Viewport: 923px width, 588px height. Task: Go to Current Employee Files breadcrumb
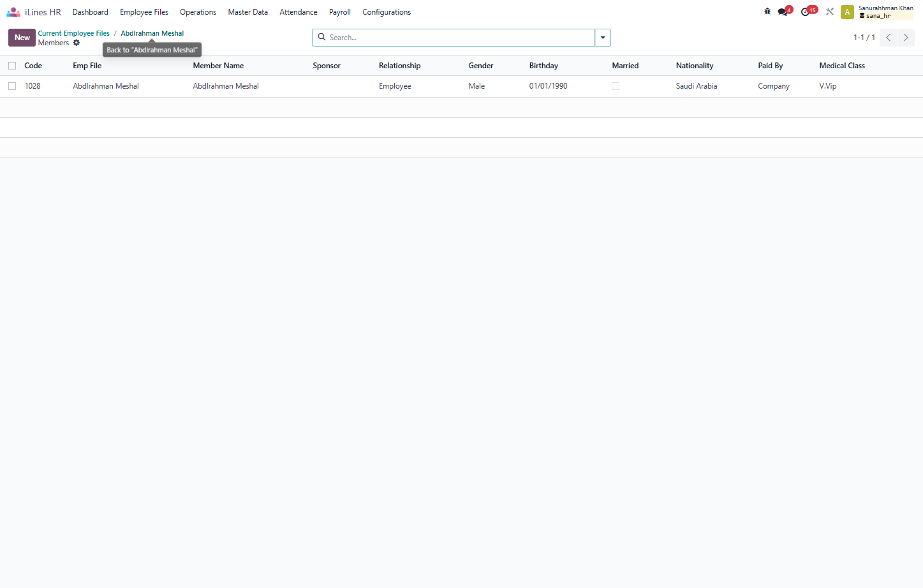point(74,33)
